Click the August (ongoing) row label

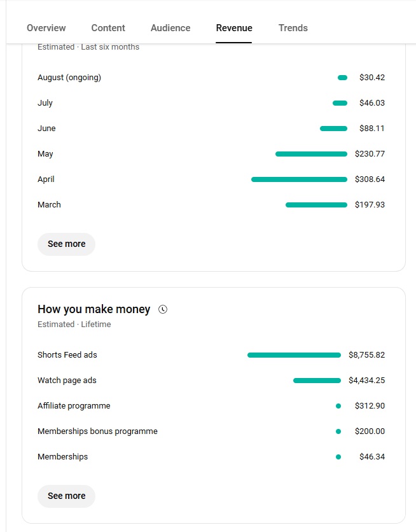[69, 78]
